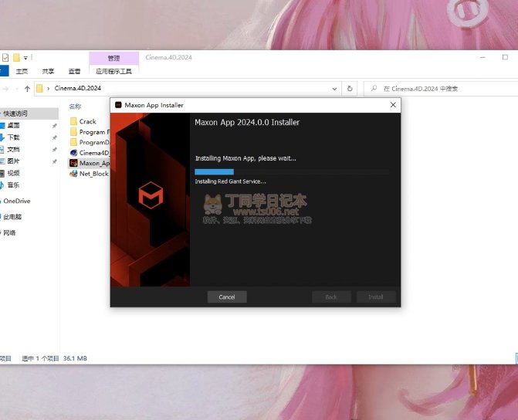Viewport: 518px width, 420px height.
Task: Open 视频 in navigation pane
Action: 14,173
